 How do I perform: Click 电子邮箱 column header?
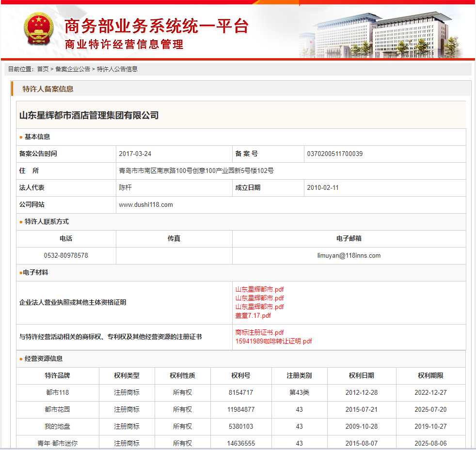[x=349, y=239]
